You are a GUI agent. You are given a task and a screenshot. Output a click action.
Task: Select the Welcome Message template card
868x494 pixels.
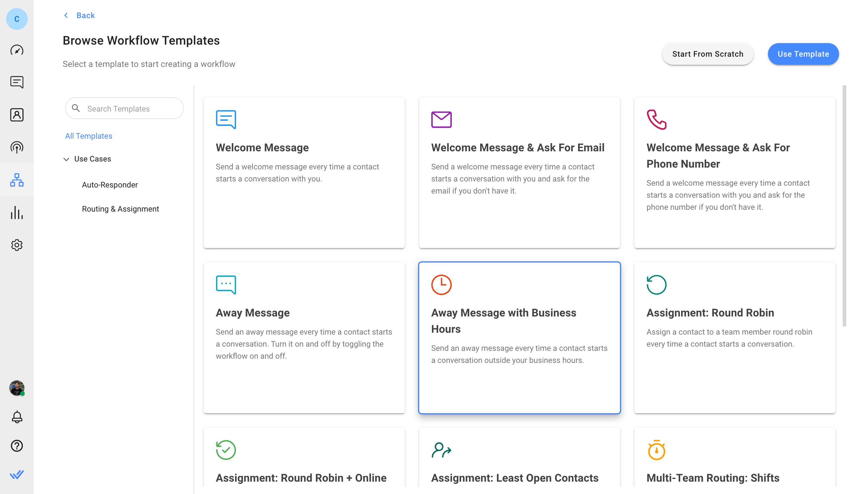pyautogui.click(x=304, y=173)
